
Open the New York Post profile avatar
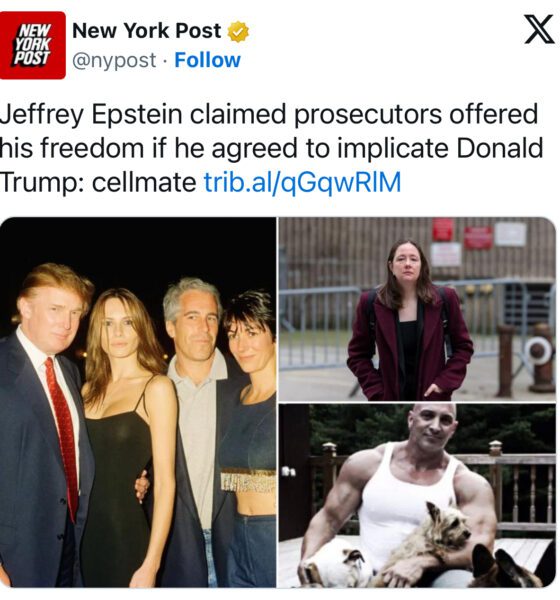[33, 45]
